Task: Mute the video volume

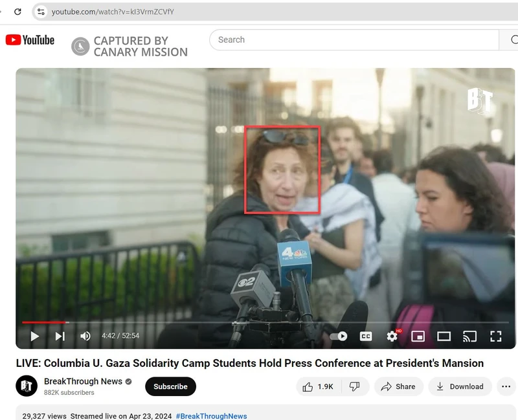Action: pyautogui.click(x=85, y=336)
